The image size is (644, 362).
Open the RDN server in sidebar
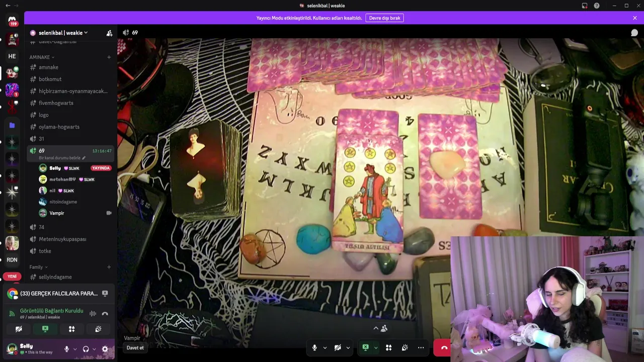[x=12, y=260]
